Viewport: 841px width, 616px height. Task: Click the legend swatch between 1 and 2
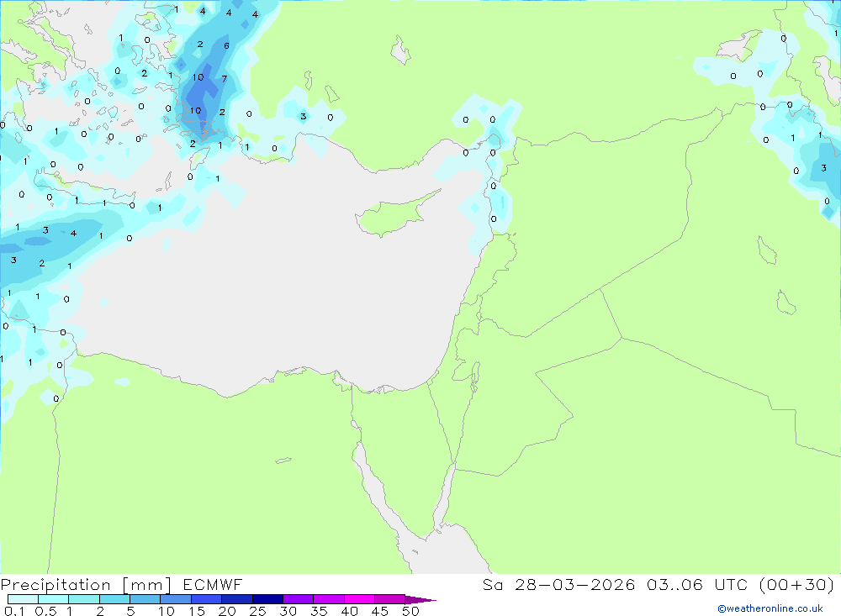click(83, 599)
